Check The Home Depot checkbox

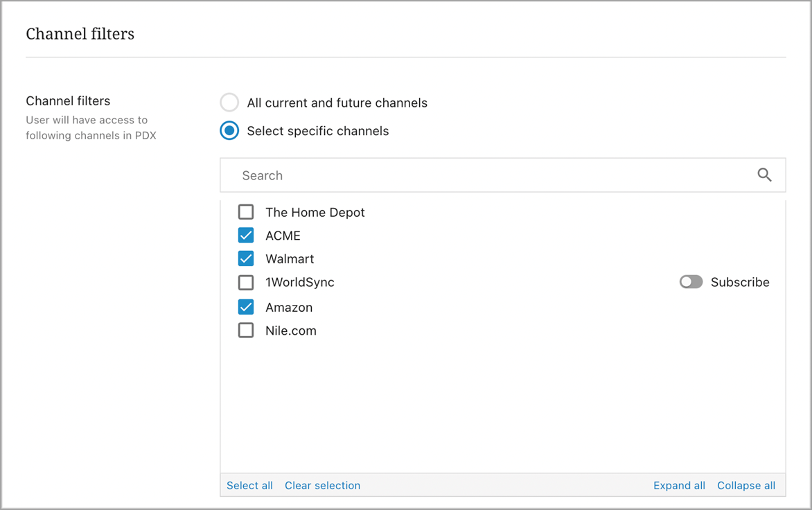tap(246, 212)
